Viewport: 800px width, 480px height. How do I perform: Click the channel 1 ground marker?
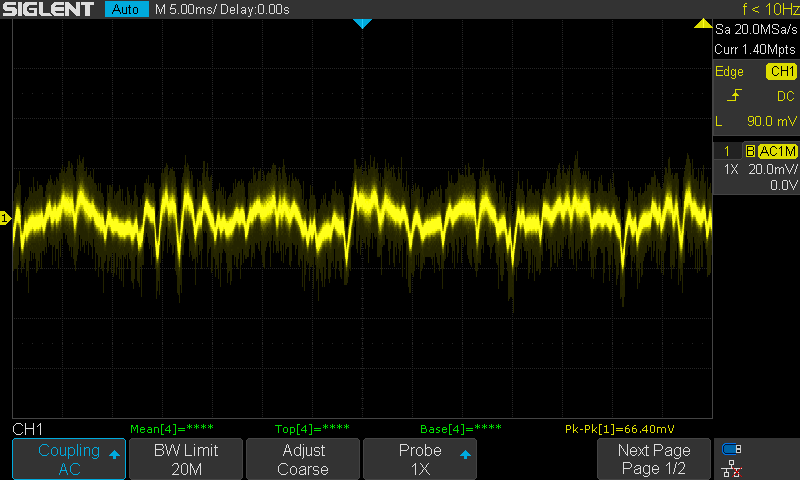(x=5, y=218)
